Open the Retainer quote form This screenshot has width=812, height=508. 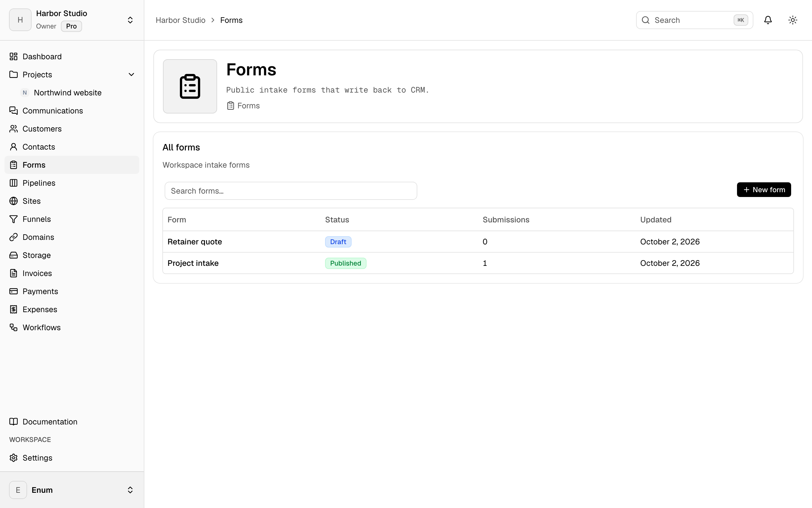pos(195,242)
